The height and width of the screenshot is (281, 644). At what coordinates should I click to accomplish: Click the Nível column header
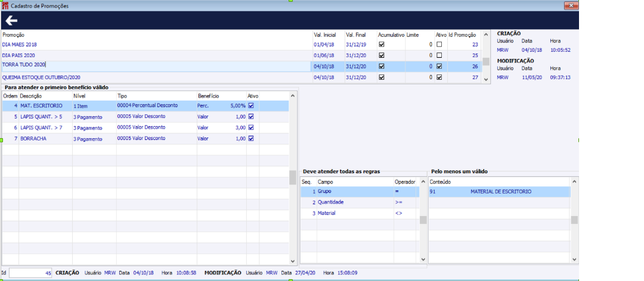[79, 96]
